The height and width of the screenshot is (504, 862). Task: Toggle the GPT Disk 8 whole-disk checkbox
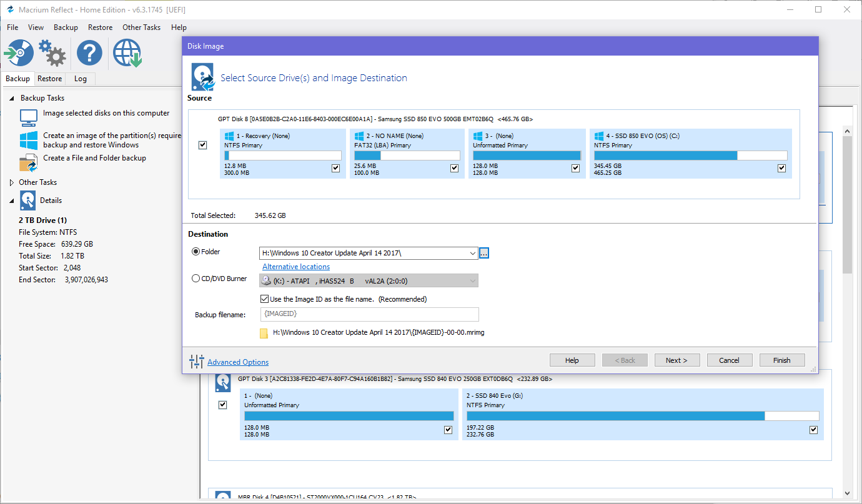click(202, 145)
